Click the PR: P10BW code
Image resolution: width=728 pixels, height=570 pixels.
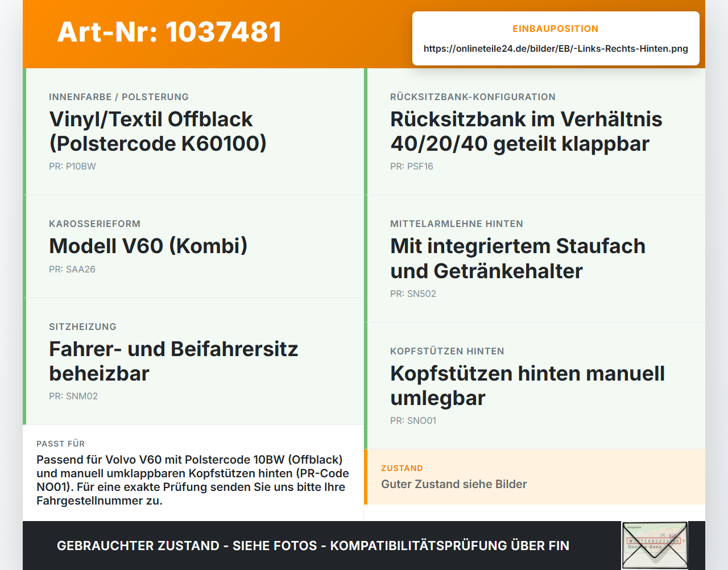click(72, 166)
